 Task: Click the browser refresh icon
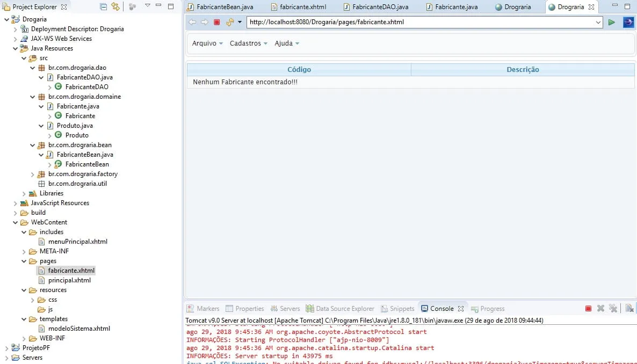point(230,22)
